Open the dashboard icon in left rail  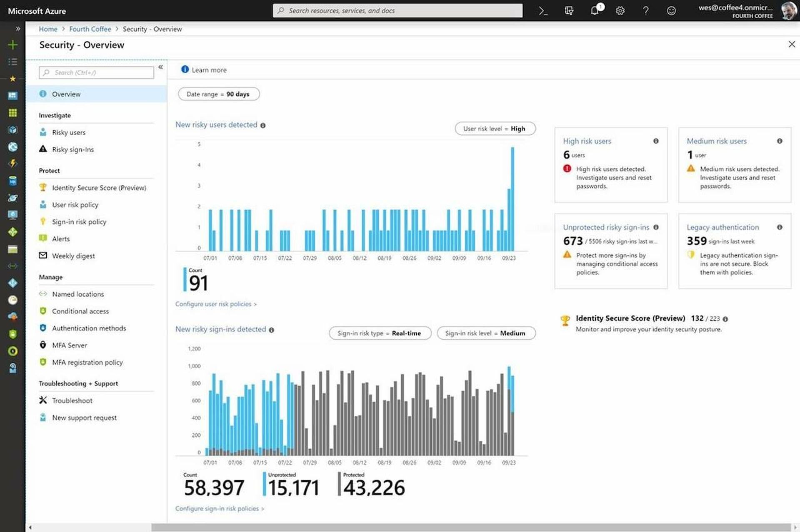tap(13, 96)
